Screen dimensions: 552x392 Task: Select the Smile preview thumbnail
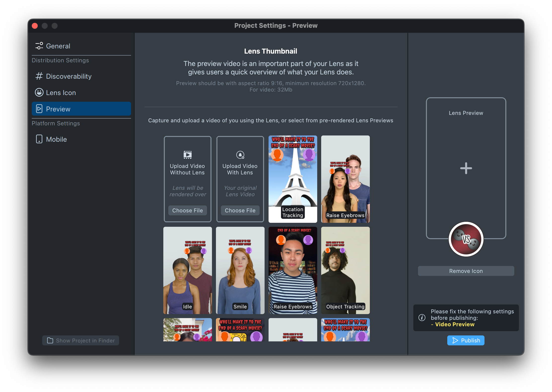pyautogui.click(x=240, y=270)
